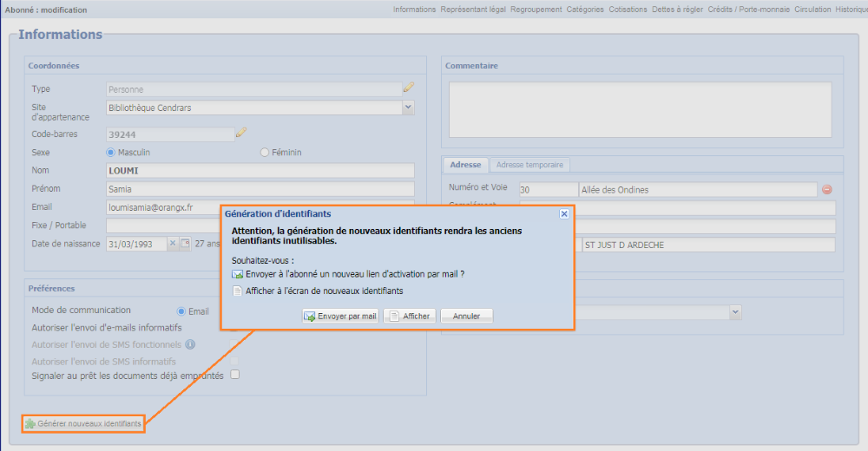The width and height of the screenshot is (868, 451).
Task: Click Générer nouveaux identifiants
Action: point(83,423)
